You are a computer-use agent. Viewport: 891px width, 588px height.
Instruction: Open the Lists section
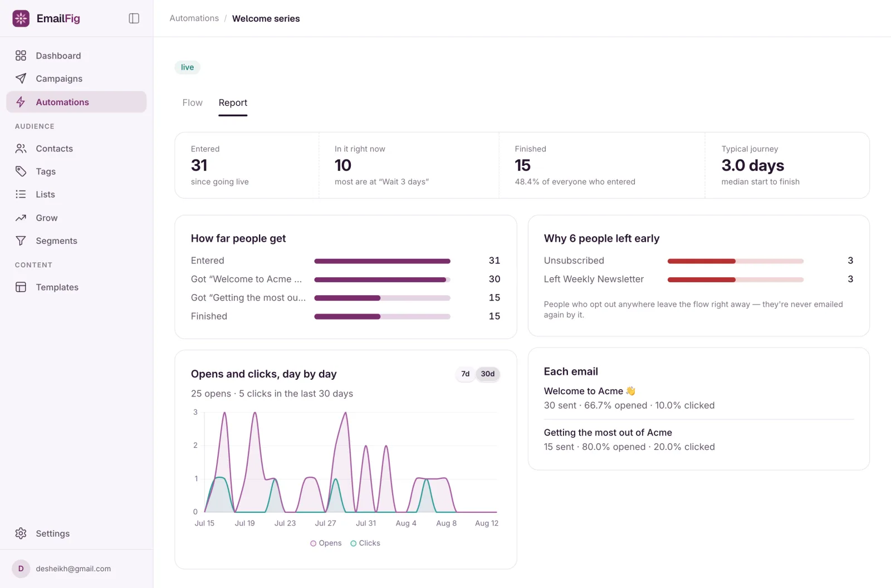pos(76,194)
